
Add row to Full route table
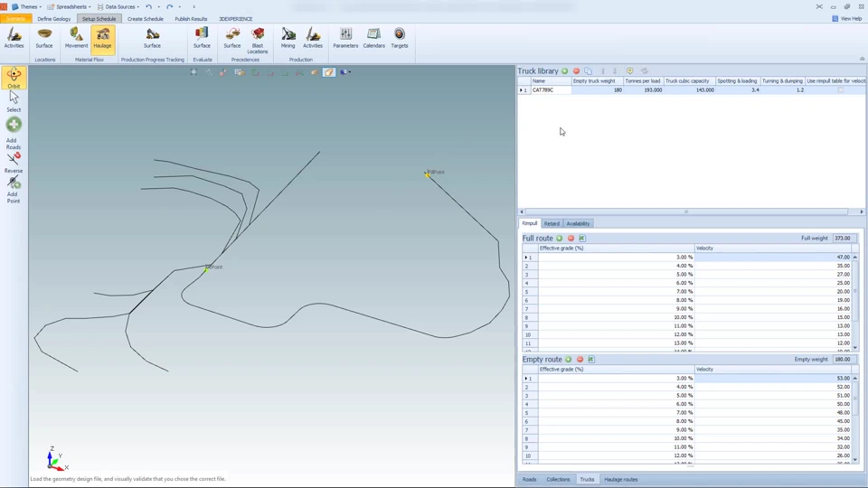tap(559, 238)
